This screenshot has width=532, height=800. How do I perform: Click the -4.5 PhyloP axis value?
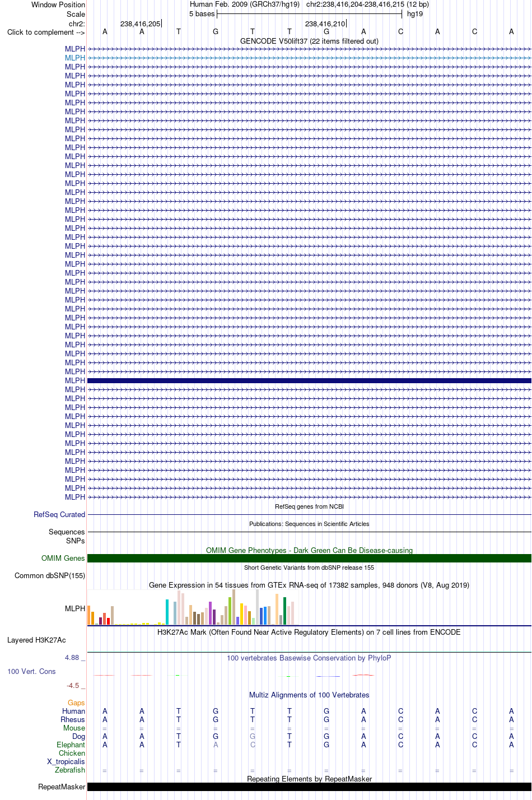click(x=73, y=685)
